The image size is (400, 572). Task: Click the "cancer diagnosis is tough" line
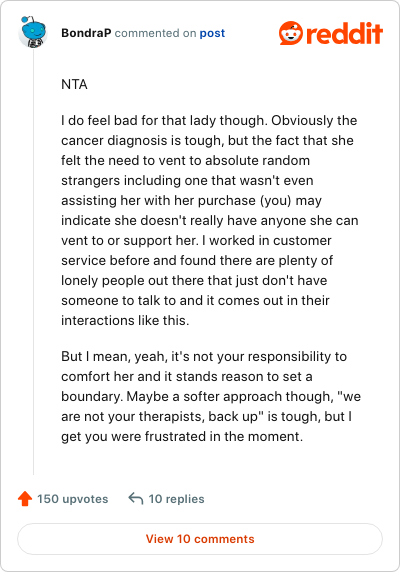click(207, 140)
